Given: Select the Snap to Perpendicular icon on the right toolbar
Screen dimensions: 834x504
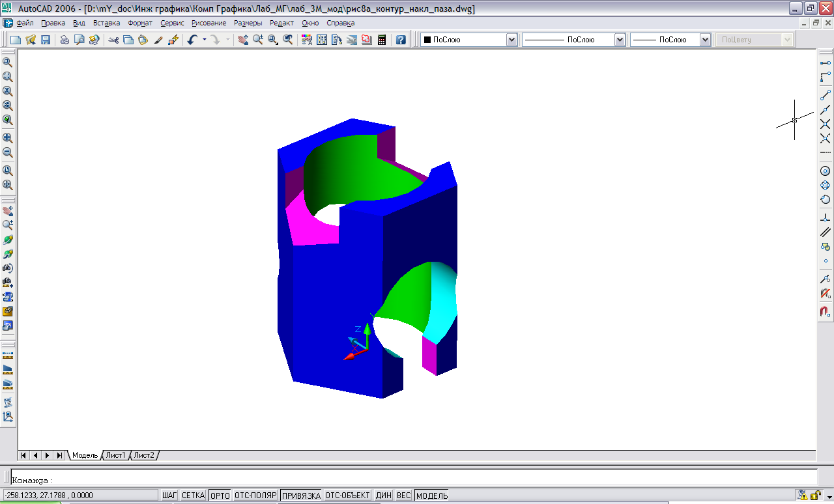Looking at the screenshot, I should pos(826,217).
